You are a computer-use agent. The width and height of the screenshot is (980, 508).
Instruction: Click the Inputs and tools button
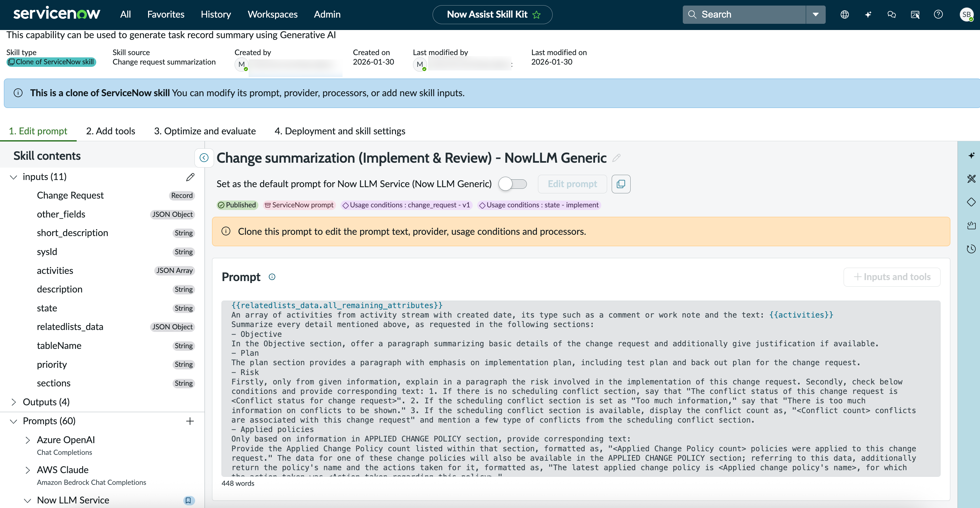(x=892, y=277)
